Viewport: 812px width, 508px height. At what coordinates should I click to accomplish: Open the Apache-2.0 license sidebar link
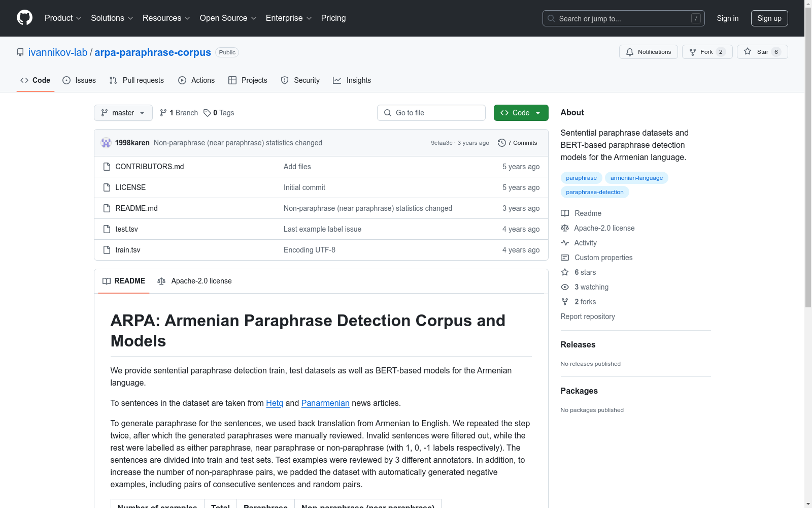[598, 228]
